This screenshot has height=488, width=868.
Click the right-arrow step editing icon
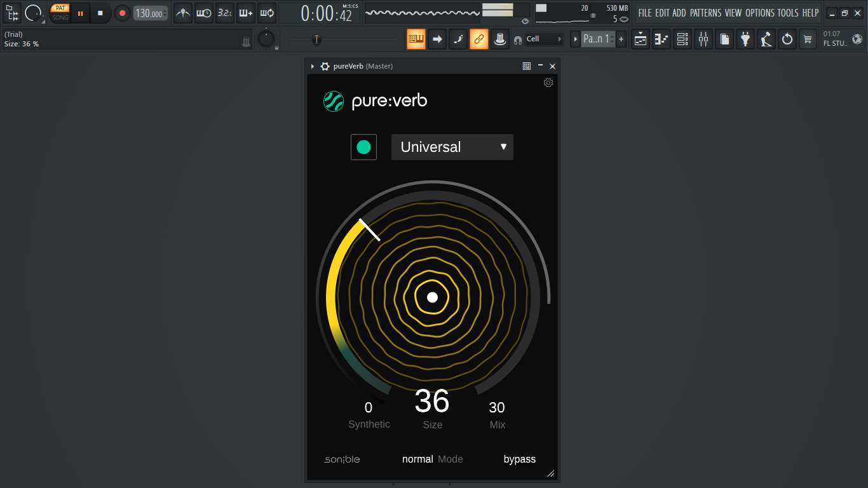(x=437, y=39)
